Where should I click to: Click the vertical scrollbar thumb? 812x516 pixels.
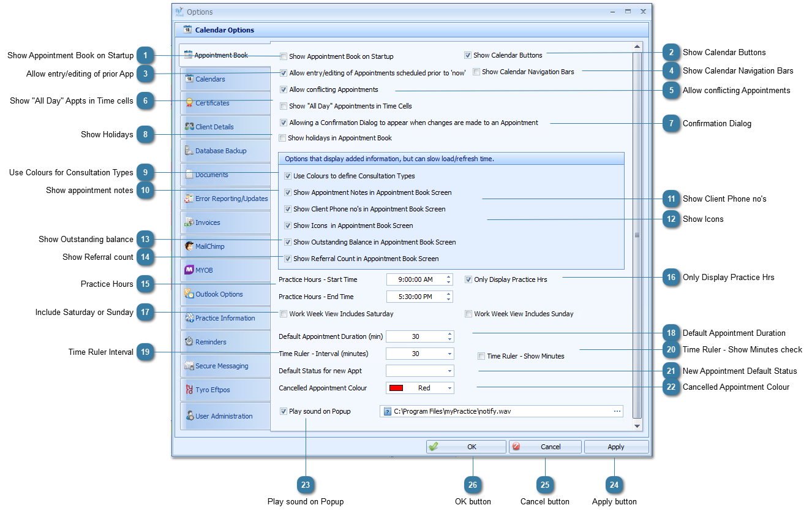click(x=637, y=235)
